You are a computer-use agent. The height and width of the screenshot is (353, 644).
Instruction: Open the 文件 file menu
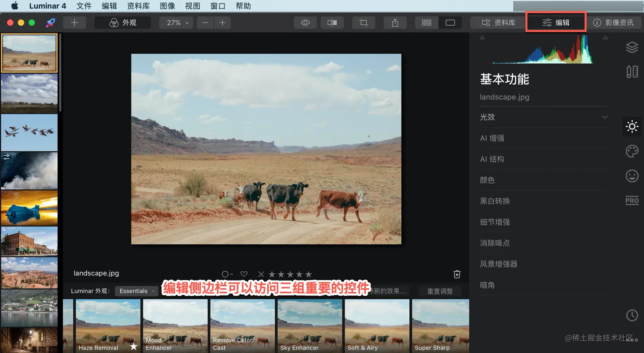coord(84,6)
